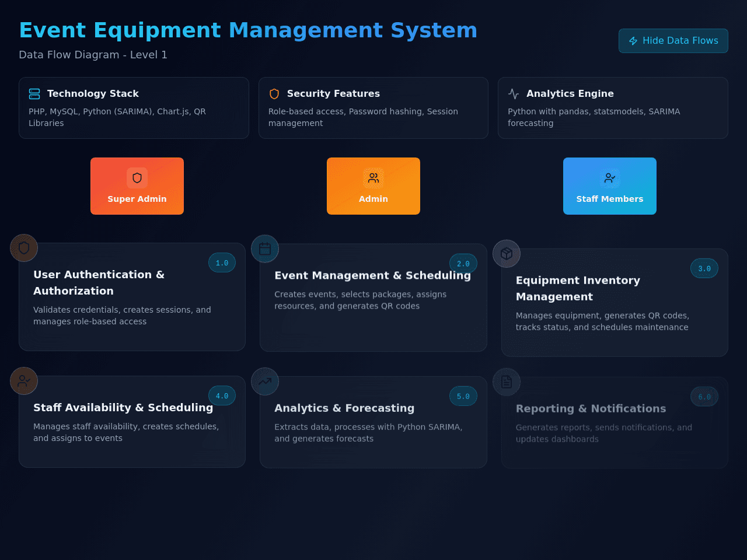Click the user-check icon on Staff Availability process
The height and width of the screenshot is (560, 747).
click(24, 381)
